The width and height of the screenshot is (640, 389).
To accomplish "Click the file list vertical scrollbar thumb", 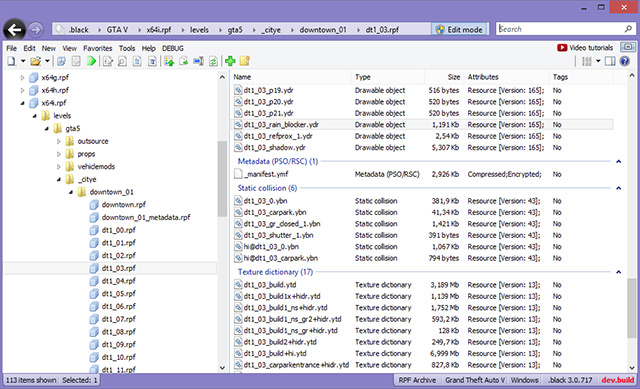I will [631, 308].
